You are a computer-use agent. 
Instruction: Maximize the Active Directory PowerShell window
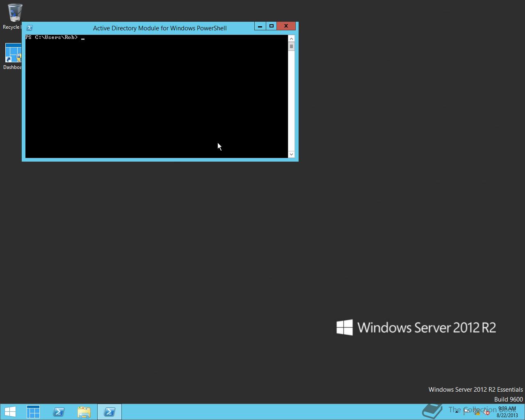click(x=271, y=26)
